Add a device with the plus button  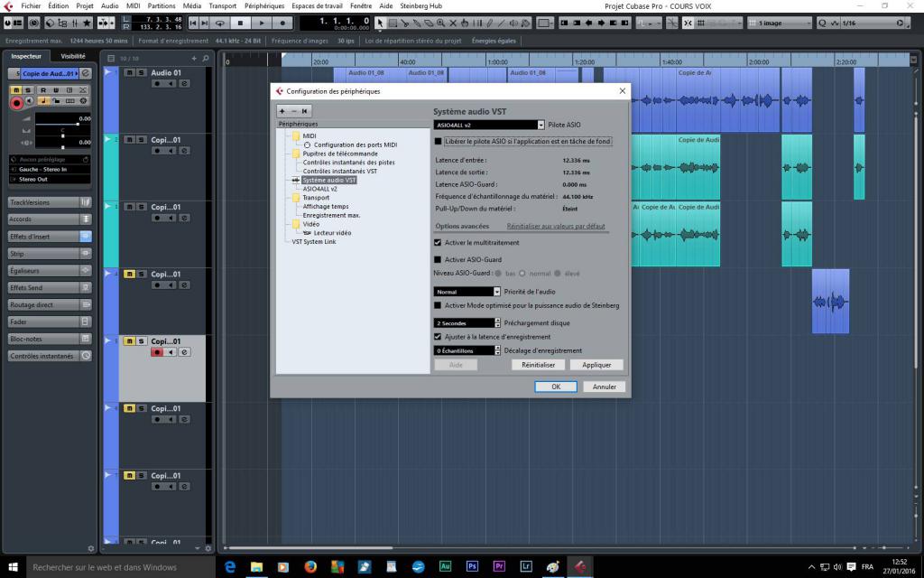[x=282, y=111]
